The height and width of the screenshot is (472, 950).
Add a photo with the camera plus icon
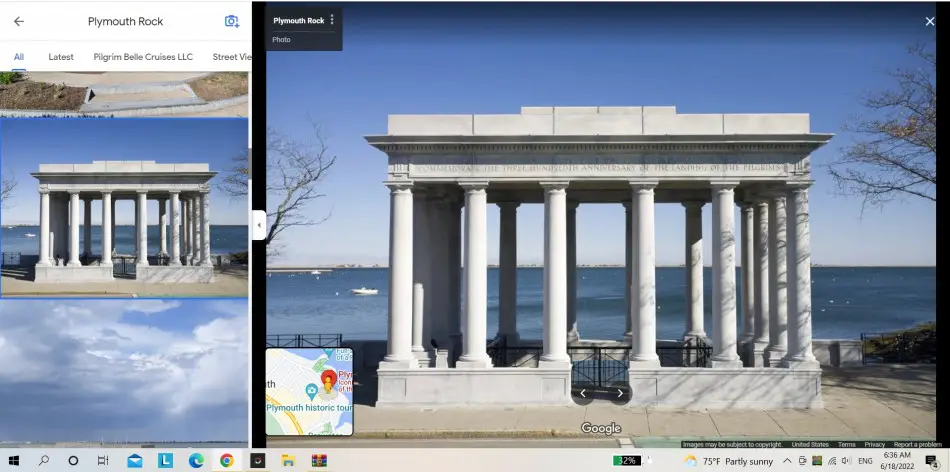point(231,21)
